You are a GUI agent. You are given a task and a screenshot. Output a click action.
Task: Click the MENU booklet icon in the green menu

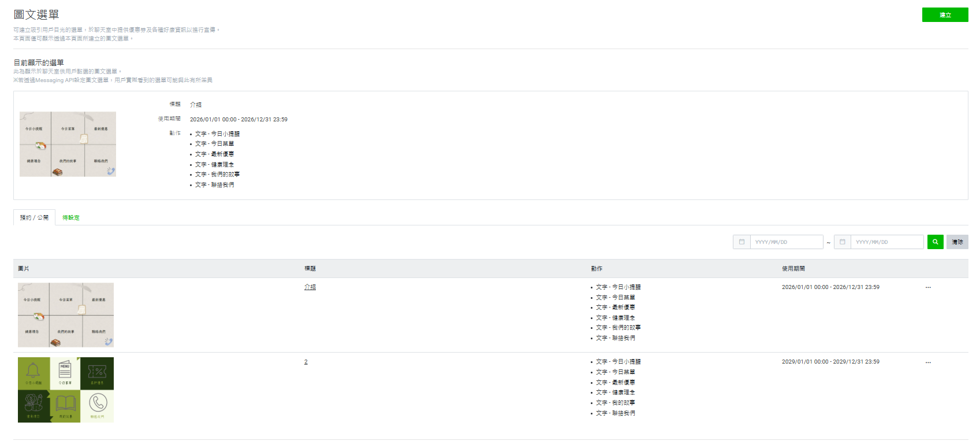[65, 370]
